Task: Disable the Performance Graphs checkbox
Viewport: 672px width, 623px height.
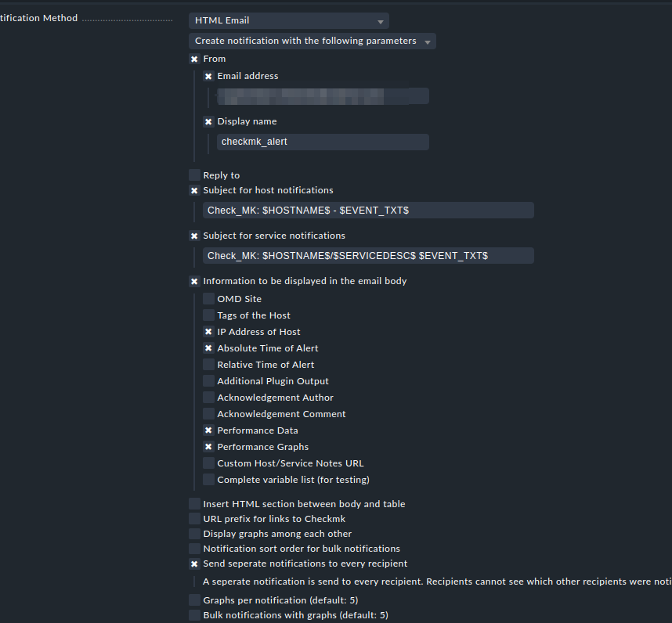Action: pos(208,447)
